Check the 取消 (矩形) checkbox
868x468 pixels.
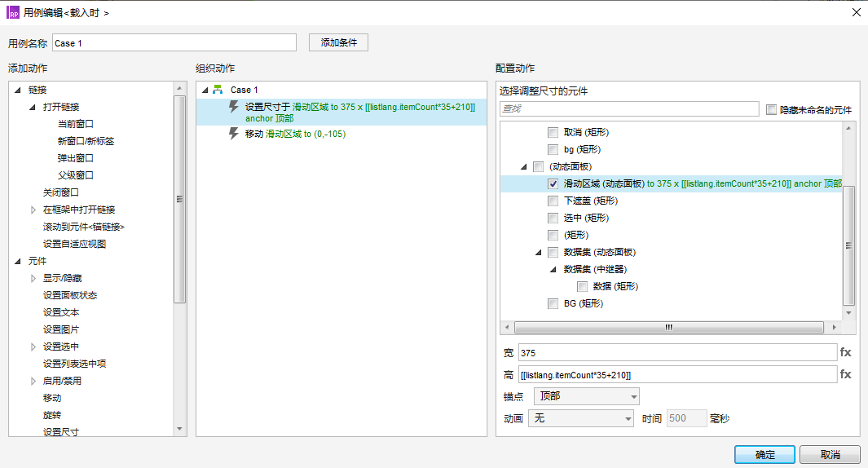click(x=553, y=132)
